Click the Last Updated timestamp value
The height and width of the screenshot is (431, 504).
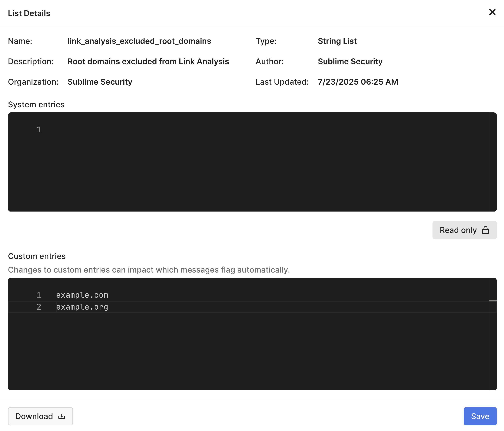358,82
